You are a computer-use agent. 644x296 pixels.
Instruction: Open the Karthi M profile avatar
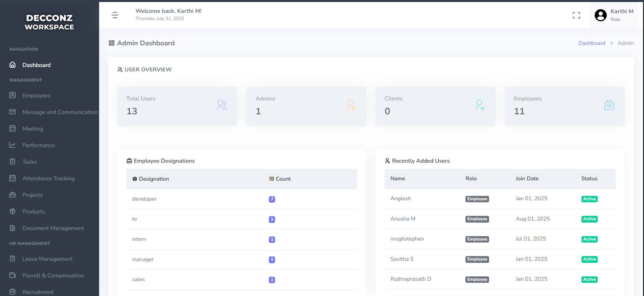[601, 15]
